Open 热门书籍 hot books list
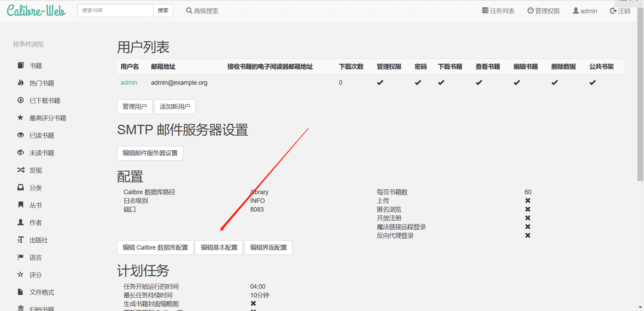Screen dimensions: 644x311 point(42,83)
